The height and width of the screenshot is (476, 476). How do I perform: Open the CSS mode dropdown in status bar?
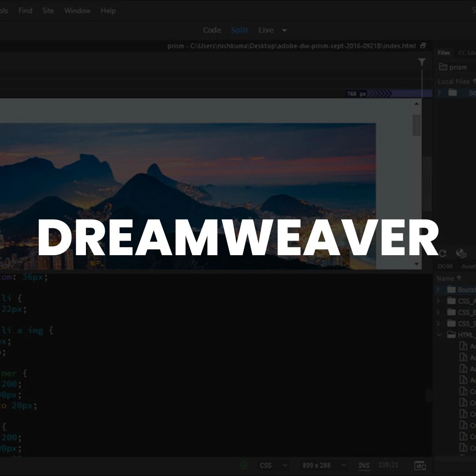tap(273, 465)
